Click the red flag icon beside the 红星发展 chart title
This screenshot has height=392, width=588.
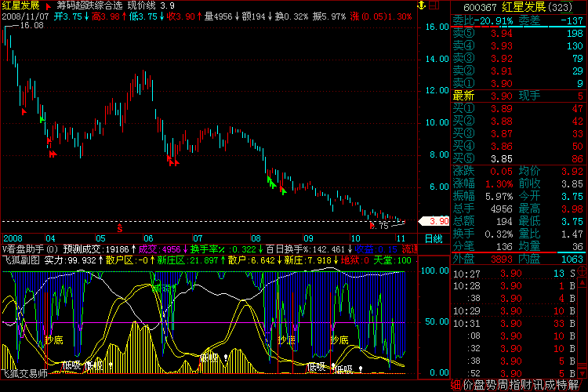[49, 6]
